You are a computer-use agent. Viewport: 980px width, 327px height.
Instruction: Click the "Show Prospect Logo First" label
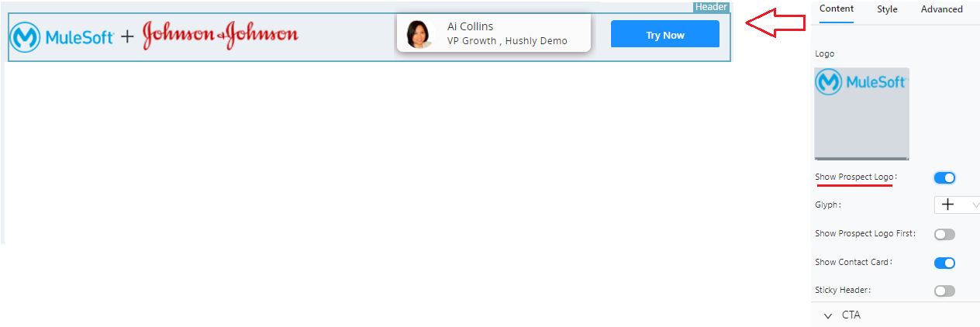click(865, 233)
